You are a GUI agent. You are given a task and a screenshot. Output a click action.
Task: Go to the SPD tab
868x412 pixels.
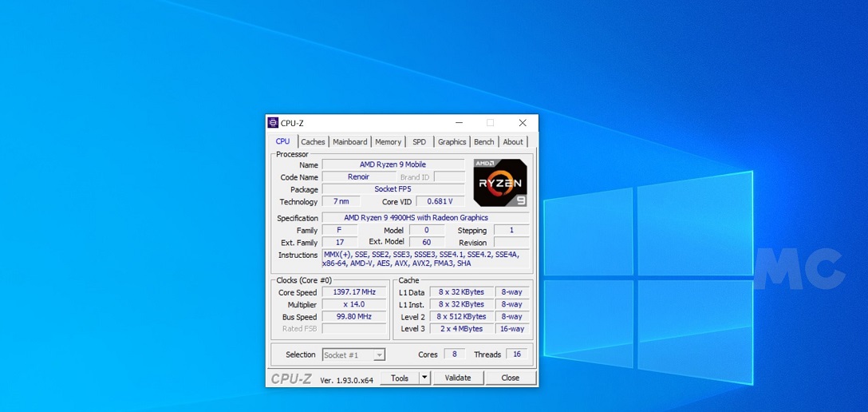[x=419, y=142]
